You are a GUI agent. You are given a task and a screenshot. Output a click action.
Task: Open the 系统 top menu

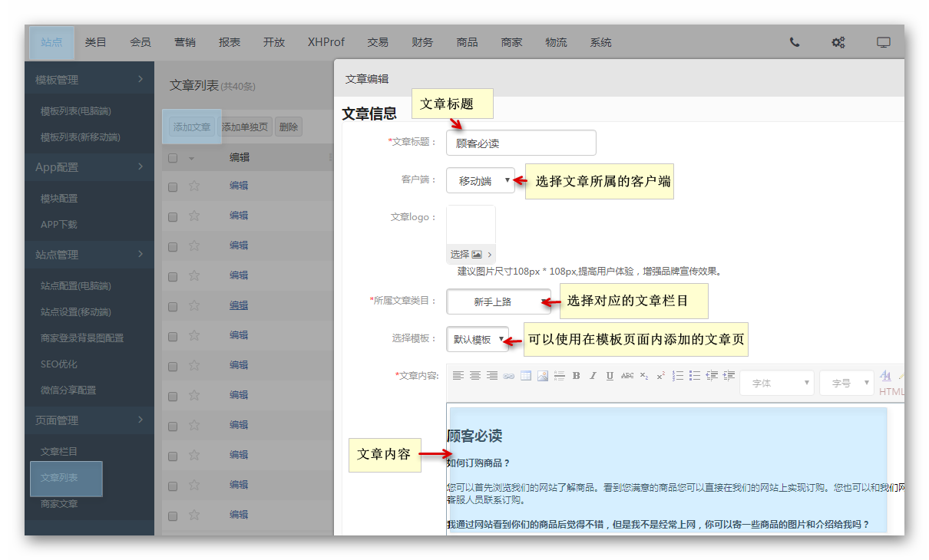(600, 42)
